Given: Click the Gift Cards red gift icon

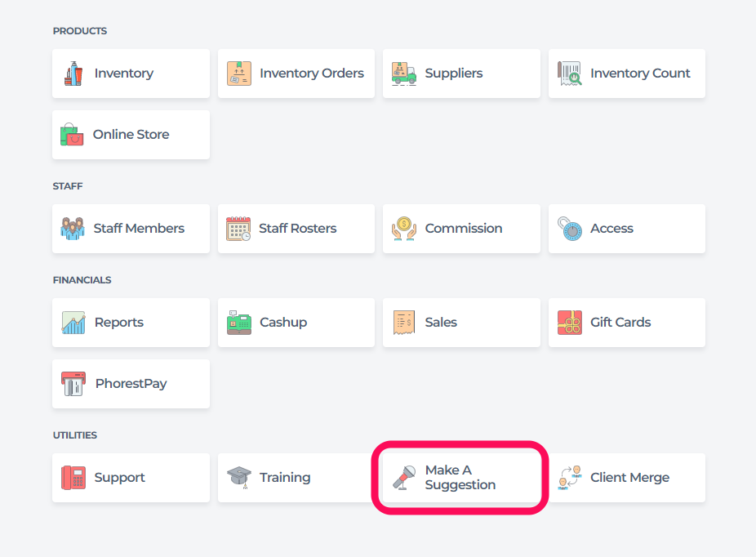Looking at the screenshot, I should (x=569, y=323).
